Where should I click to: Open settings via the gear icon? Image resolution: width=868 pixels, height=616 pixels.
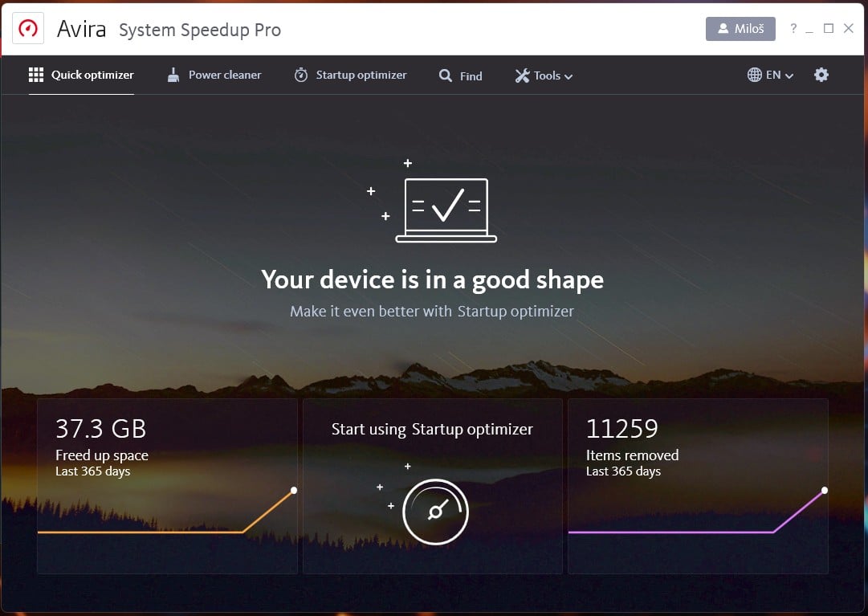pyautogui.click(x=821, y=75)
